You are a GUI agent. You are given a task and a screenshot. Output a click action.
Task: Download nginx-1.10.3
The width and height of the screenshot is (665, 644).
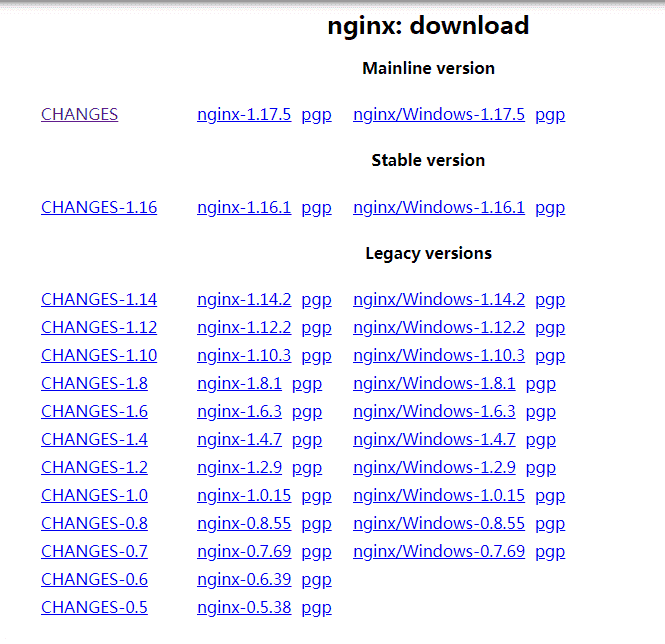244,356
